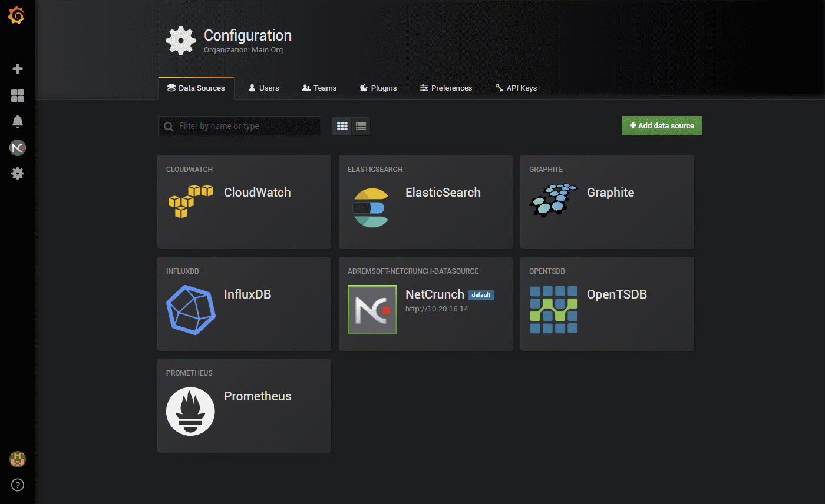
Task: Open the Graphite data source name
Action: 610,193
